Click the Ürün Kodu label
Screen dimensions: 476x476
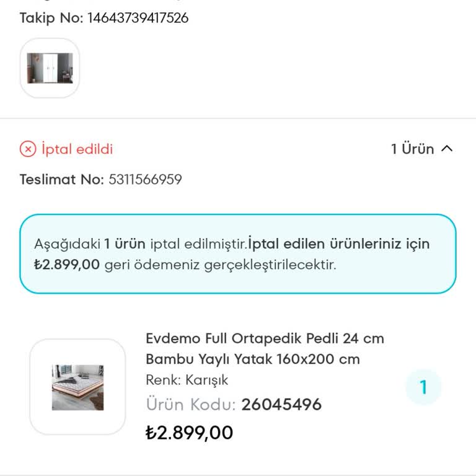190,405
